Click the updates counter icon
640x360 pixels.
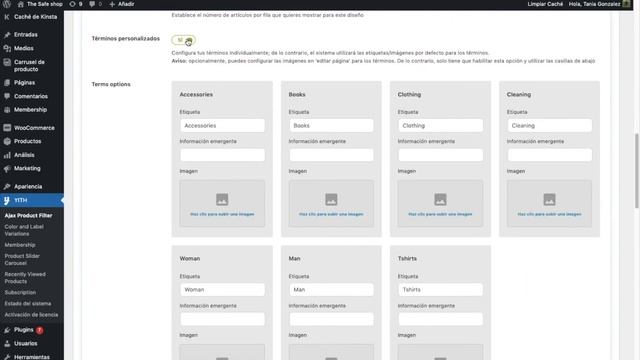pos(72,4)
